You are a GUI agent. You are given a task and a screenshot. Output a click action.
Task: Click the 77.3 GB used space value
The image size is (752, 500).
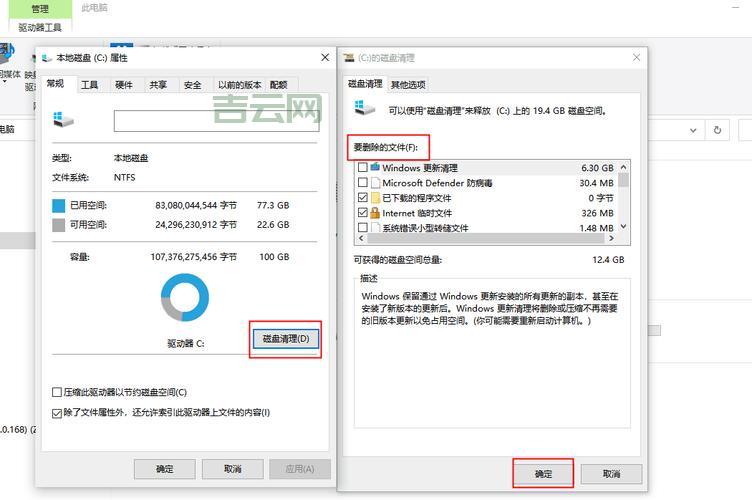273,205
